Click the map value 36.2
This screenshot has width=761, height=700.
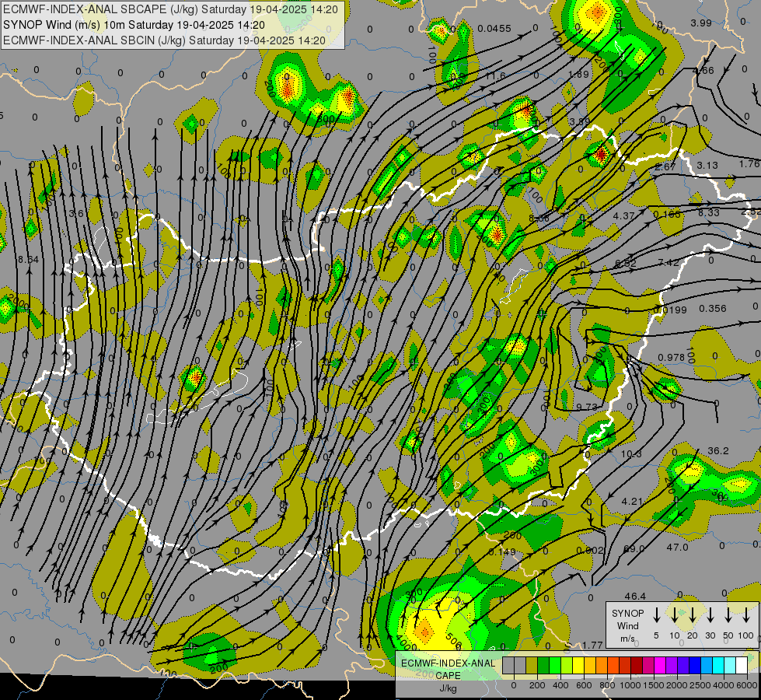pyautogui.click(x=717, y=451)
